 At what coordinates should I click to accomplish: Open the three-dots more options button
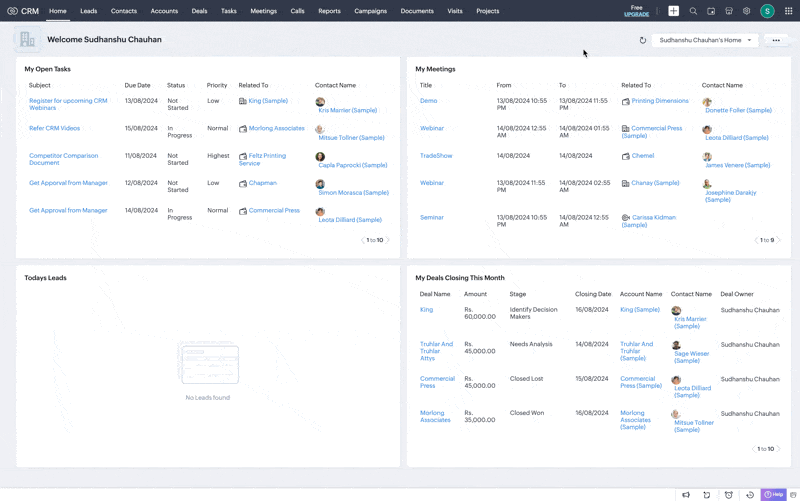[x=776, y=40]
